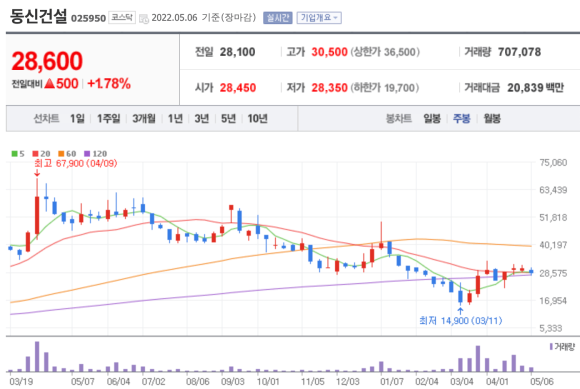The height and width of the screenshot is (389, 580).
Task: Switch to 주봉 candlestick chart
Action: pyautogui.click(x=462, y=119)
